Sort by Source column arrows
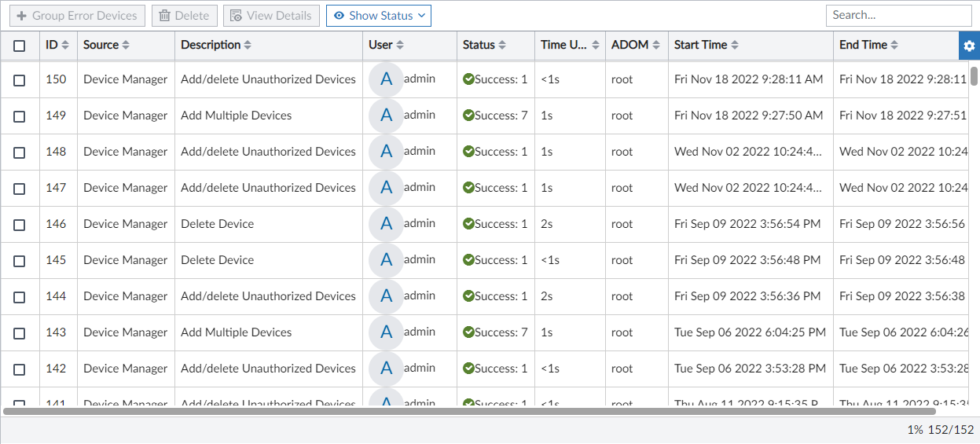The width and height of the screenshot is (980, 444). pyautogui.click(x=127, y=46)
